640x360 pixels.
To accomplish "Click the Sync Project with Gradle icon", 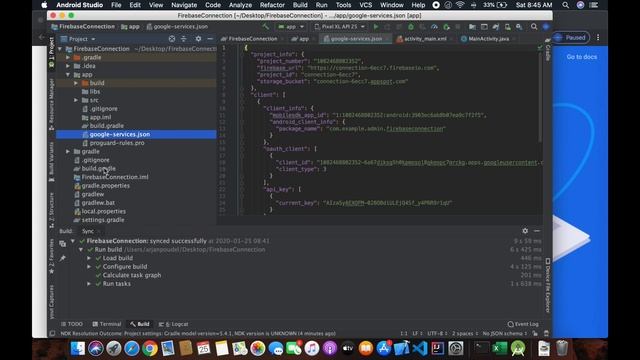I will 496,27.
